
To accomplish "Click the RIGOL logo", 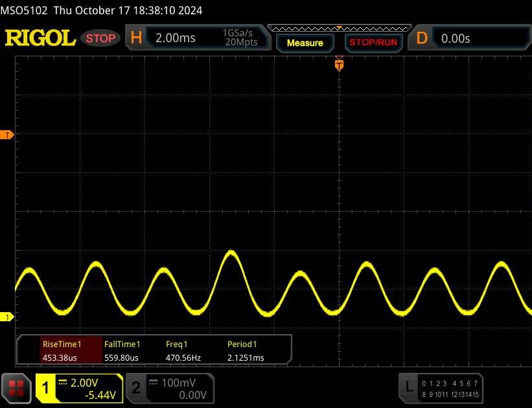I will click(40, 38).
